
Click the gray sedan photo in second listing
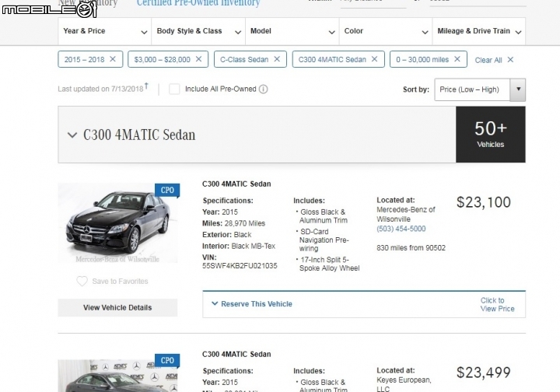click(117, 376)
